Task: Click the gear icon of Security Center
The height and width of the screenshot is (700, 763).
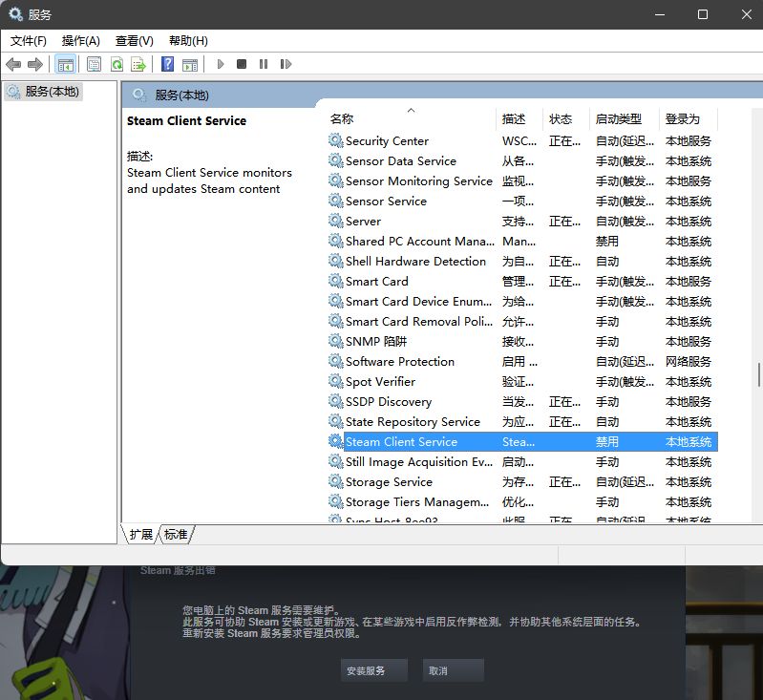Action: click(336, 140)
